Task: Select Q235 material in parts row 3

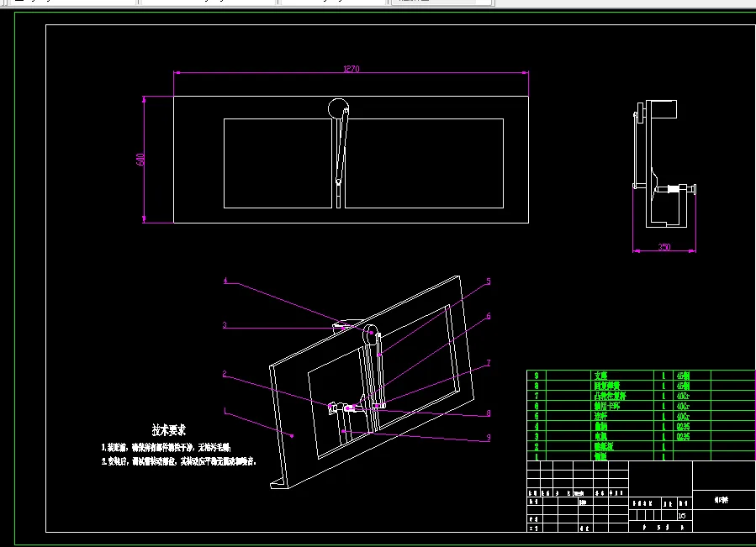Action: tap(683, 436)
